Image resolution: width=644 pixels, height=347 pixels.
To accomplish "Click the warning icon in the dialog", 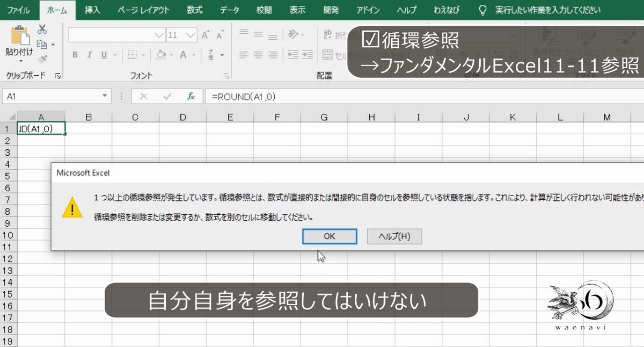I will click(x=72, y=207).
